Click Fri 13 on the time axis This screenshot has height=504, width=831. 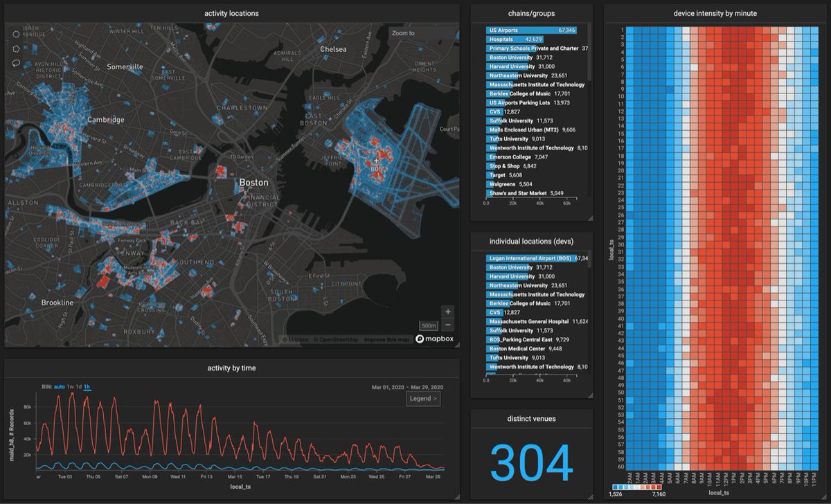coord(206,476)
